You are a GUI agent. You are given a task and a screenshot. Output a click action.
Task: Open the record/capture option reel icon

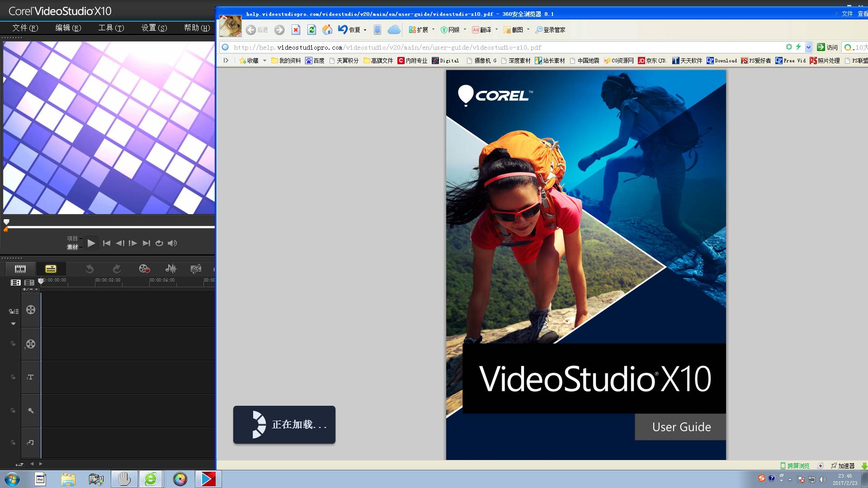point(144,269)
